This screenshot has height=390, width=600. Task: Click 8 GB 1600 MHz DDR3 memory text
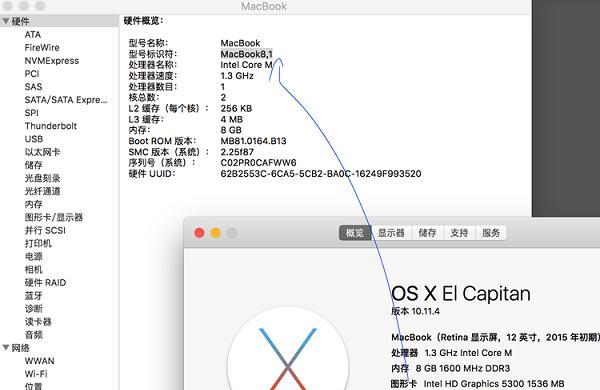point(463,368)
